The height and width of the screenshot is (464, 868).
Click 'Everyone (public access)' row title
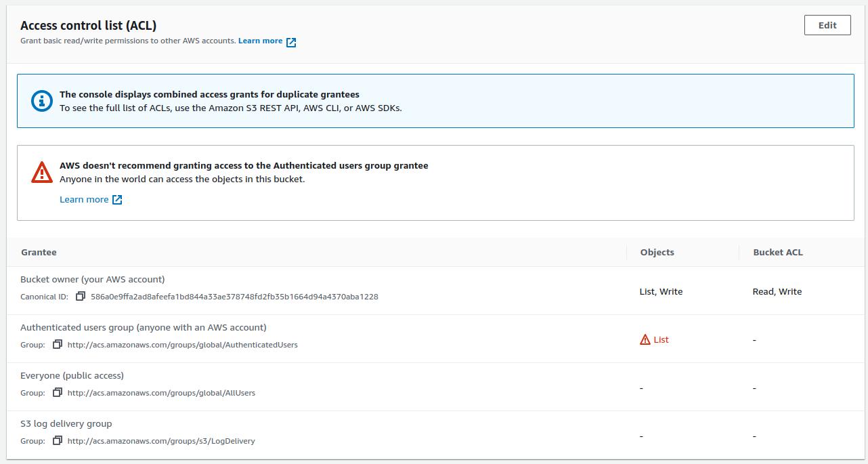point(72,375)
